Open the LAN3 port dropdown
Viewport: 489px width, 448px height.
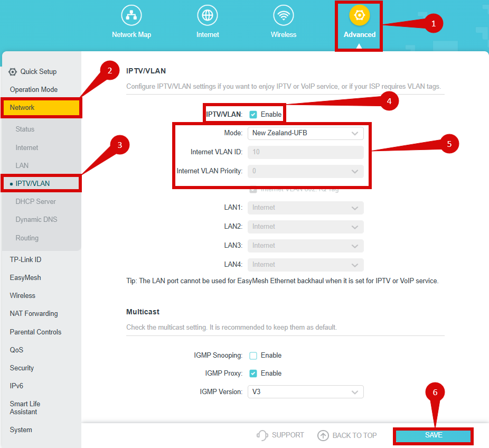click(x=306, y=246)
